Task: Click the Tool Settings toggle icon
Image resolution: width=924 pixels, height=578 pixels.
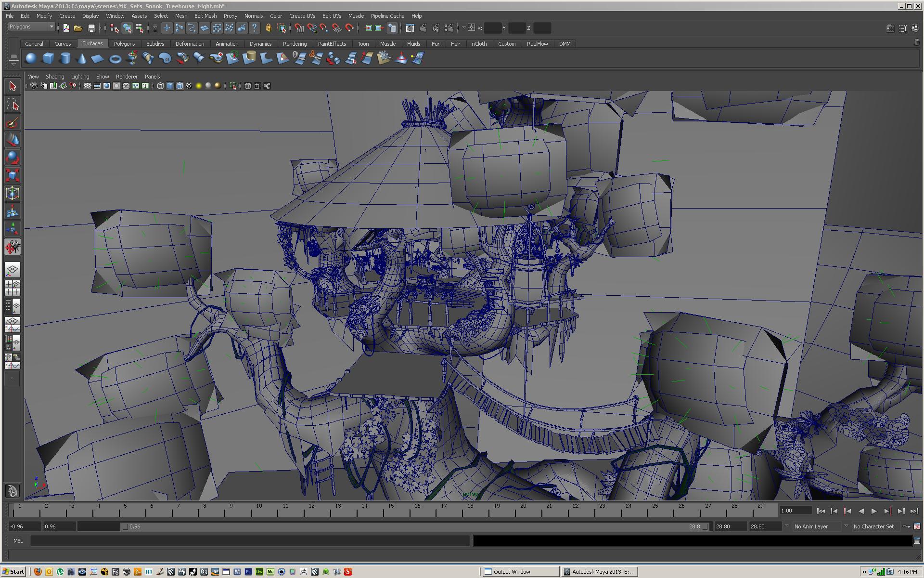Action: click(902, 28)
